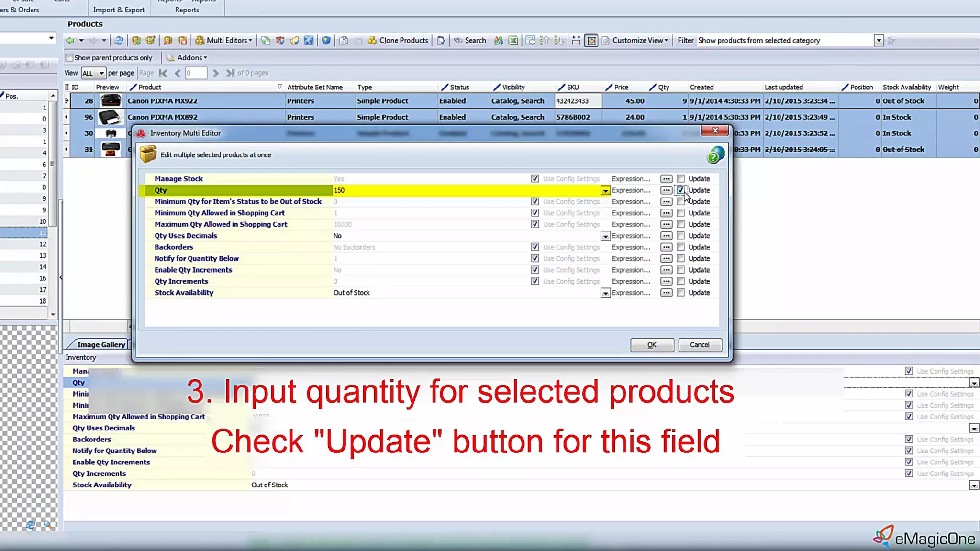Image resolution: width=980 pixels, height=551 pixels.
Task: Click the help icon in the dialog
Action: pos(715,155)
